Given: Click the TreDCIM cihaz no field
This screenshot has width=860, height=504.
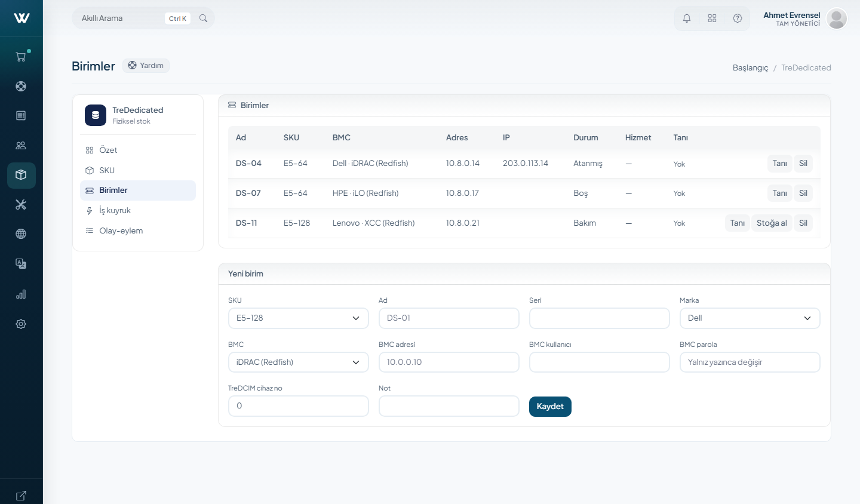Looking at the screenshot, I should pyautogui.click(x=299, y=406).
